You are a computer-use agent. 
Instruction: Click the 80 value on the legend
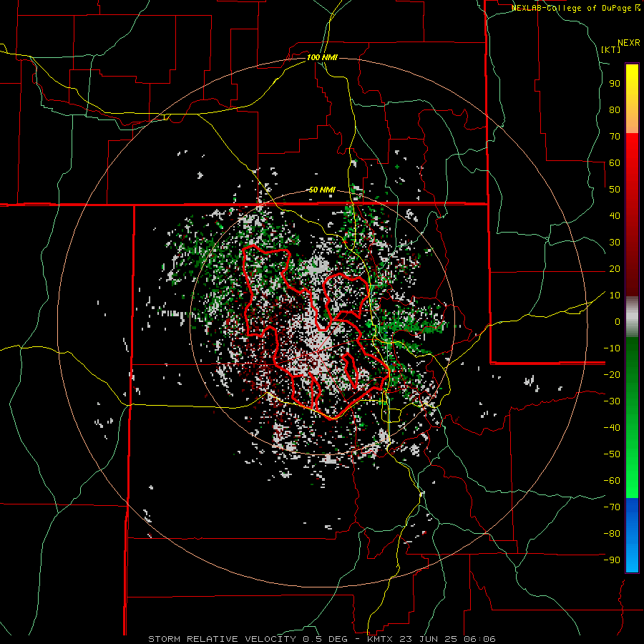615,110
